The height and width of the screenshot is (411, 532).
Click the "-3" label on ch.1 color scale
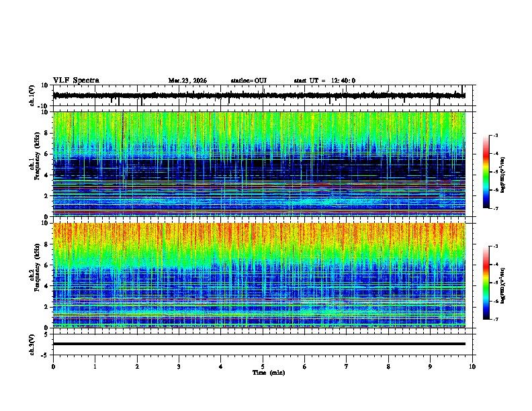click(x=495, y=135)
